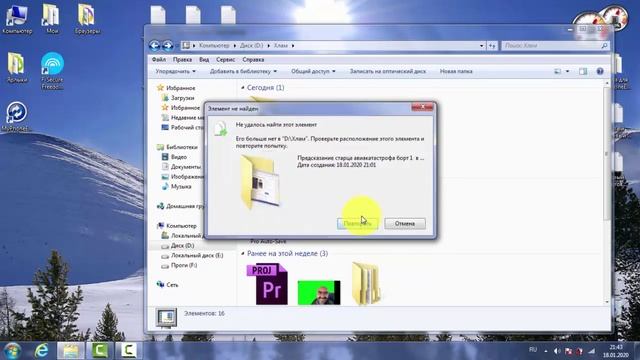
Task: Open the Общий доступ dropdown
Action: (x=313, y=71)
